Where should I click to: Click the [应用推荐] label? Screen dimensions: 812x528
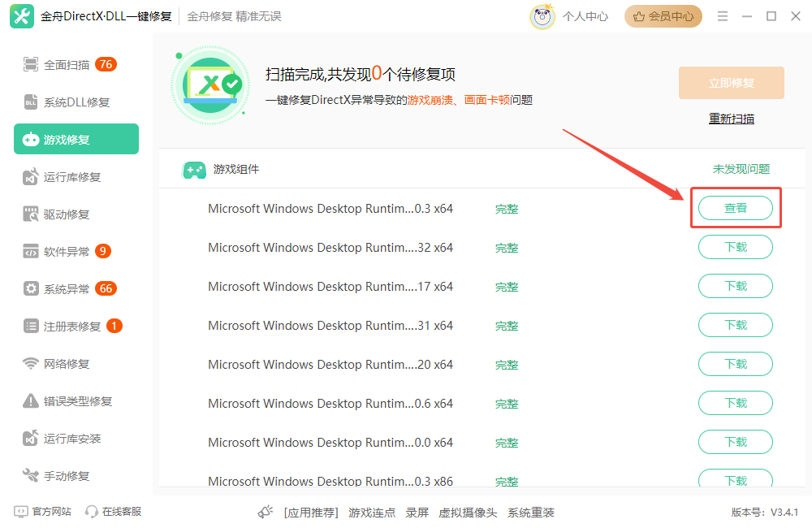click(311, 513)
